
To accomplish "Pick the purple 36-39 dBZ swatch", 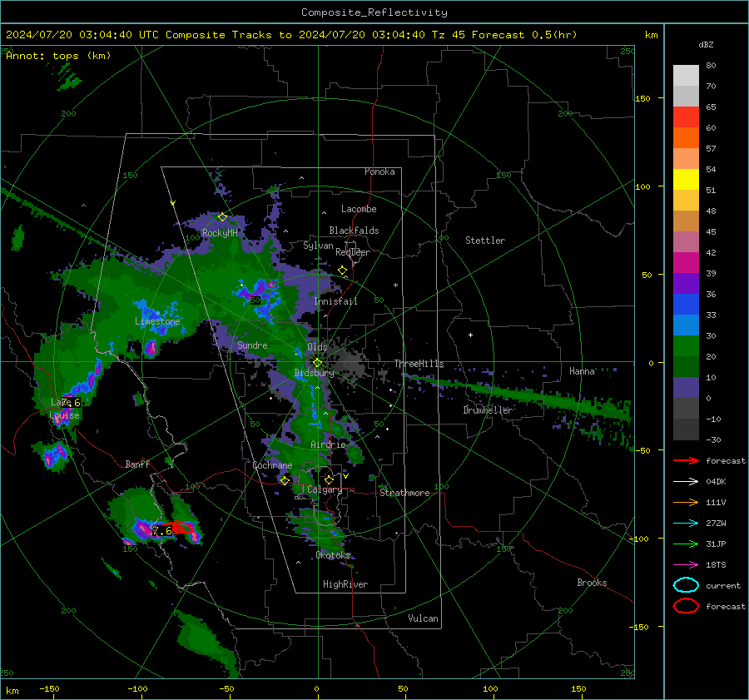I will pyautogui.click(x=686, y=284).
